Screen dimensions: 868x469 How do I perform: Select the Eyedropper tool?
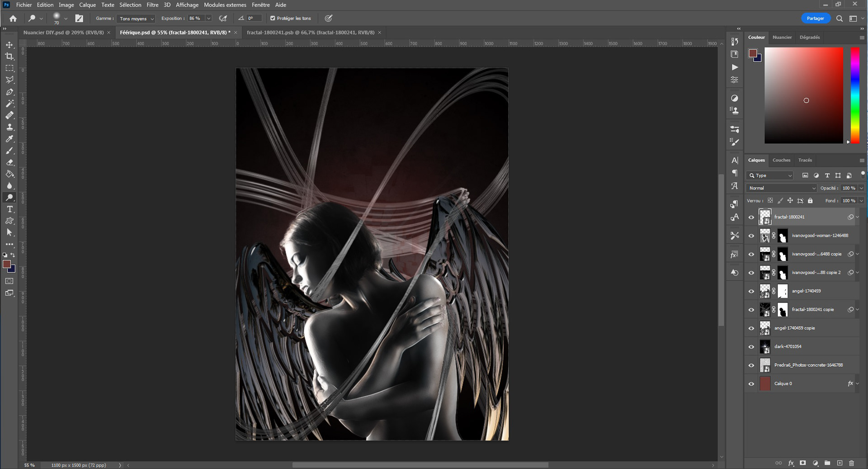[9, 139]
